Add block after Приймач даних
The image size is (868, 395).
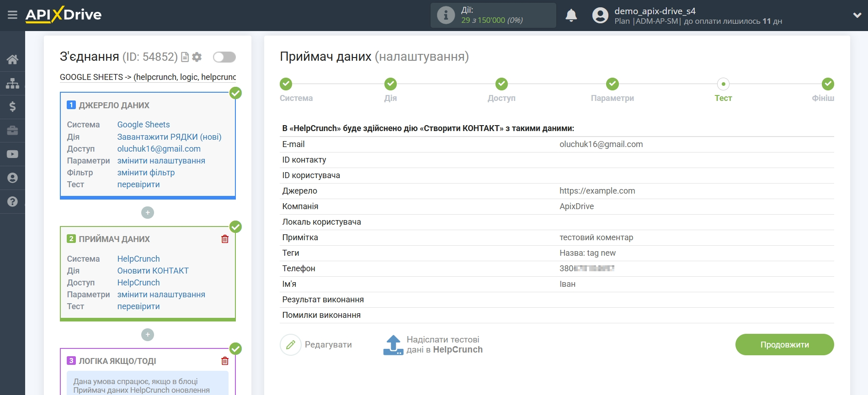(148, 335)
